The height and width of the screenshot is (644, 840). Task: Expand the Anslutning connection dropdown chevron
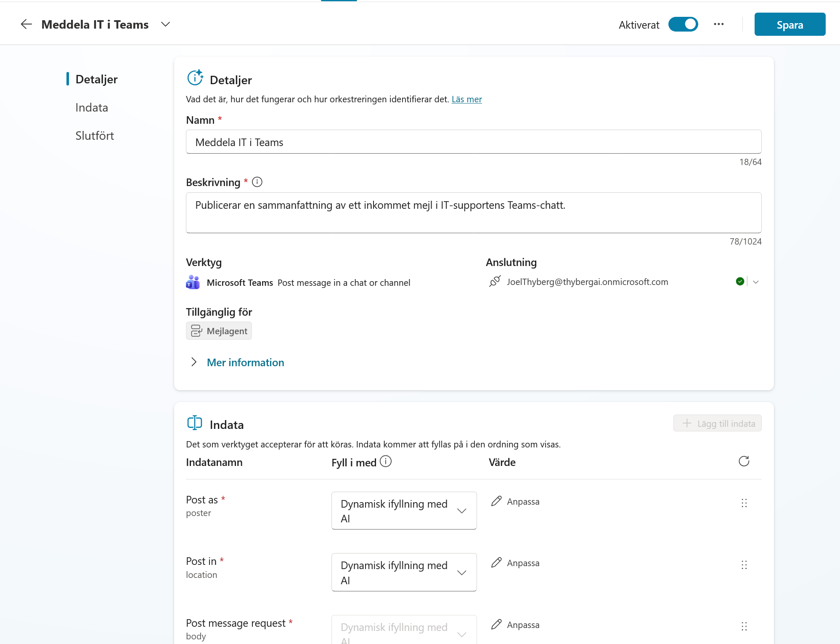tap(755, 282)
